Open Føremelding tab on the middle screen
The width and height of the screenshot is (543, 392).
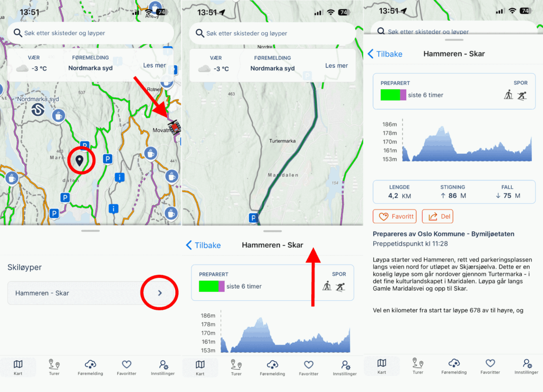tap(273, 367)
